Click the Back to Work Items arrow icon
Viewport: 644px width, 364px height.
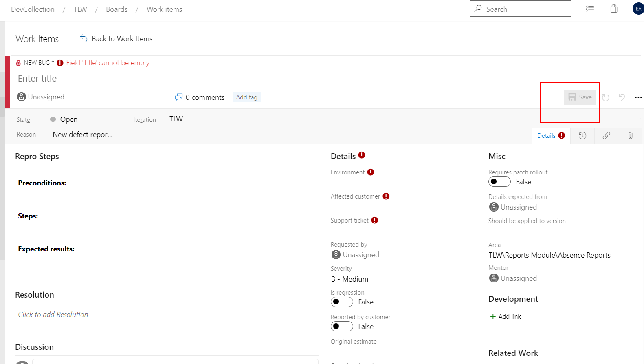click(x=84, y=39)
